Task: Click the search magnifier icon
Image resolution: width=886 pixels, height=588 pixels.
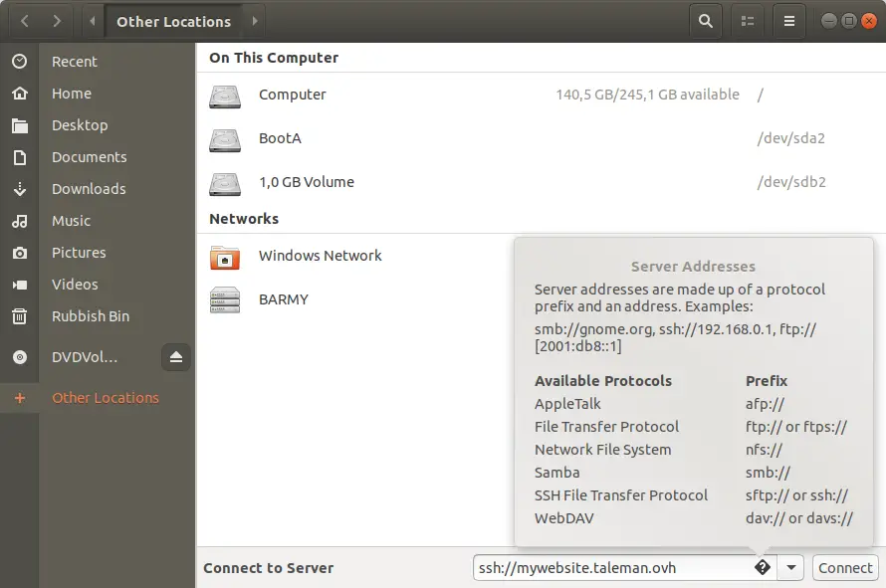Action: pos(706,21)
